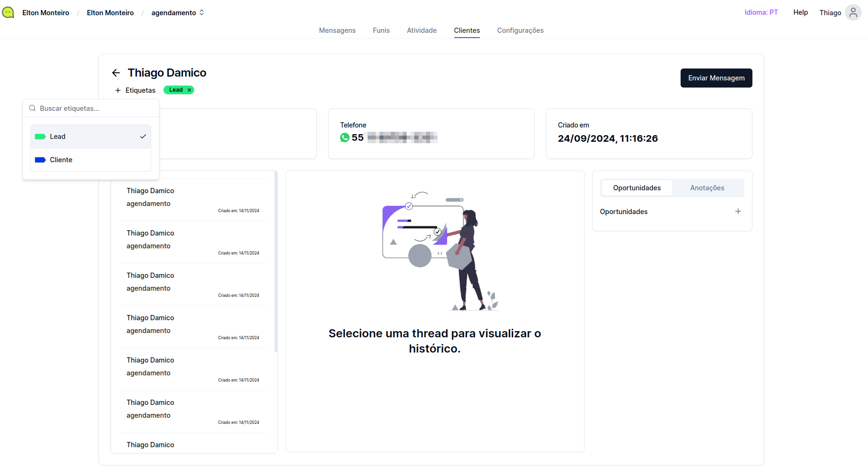Viewport: 868px width, 471px height.
Task: Go to the Funis tab
Action: point(381,30)
